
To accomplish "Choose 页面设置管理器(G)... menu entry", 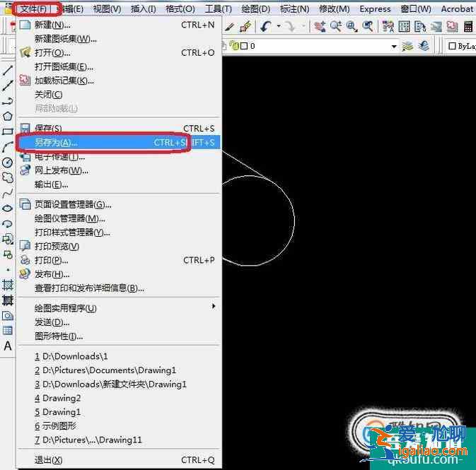I will coord(119,204).
